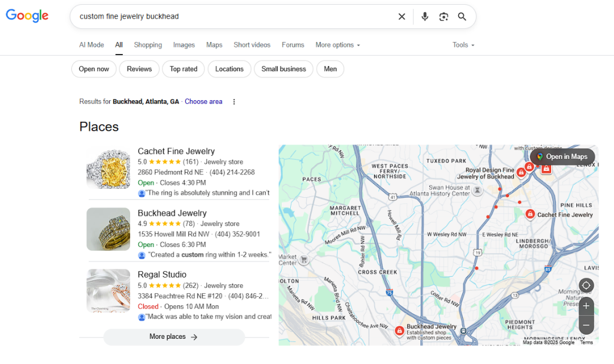Image resolution: width=614 pixels, height=364 pixels.
Task: Expand the More options dropdown
Action: coord(338,45)
